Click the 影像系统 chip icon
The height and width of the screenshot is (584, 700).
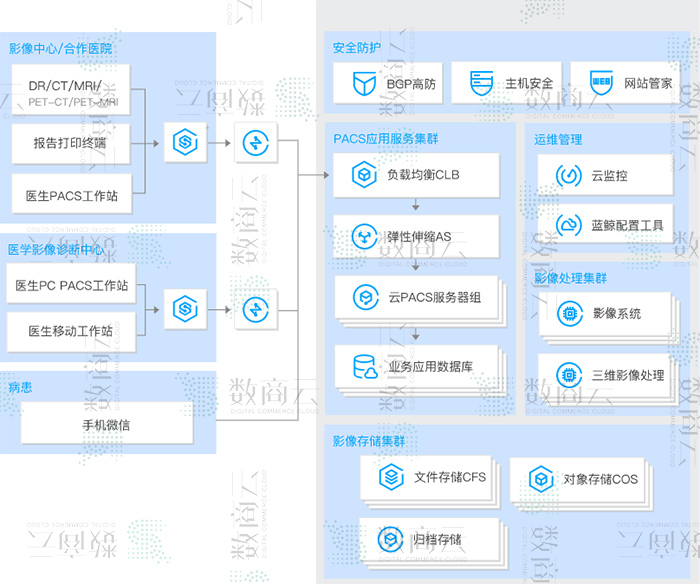[x=570, y=313]
